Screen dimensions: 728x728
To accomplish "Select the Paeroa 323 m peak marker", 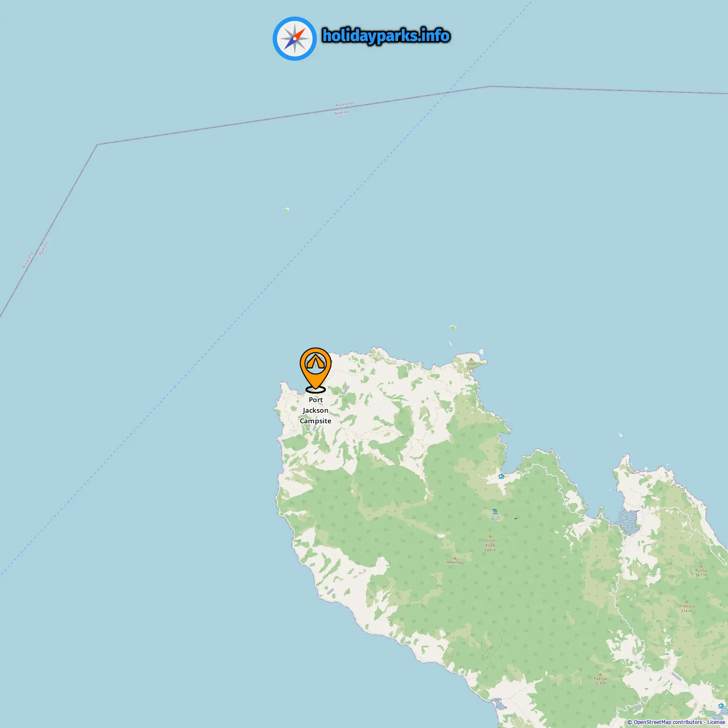I will click(x=600, y=674).
